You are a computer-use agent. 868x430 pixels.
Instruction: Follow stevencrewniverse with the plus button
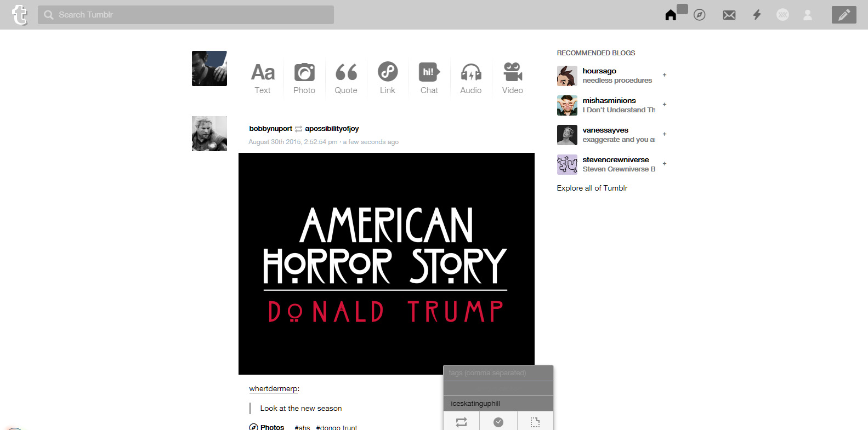[x=665, y=164]
